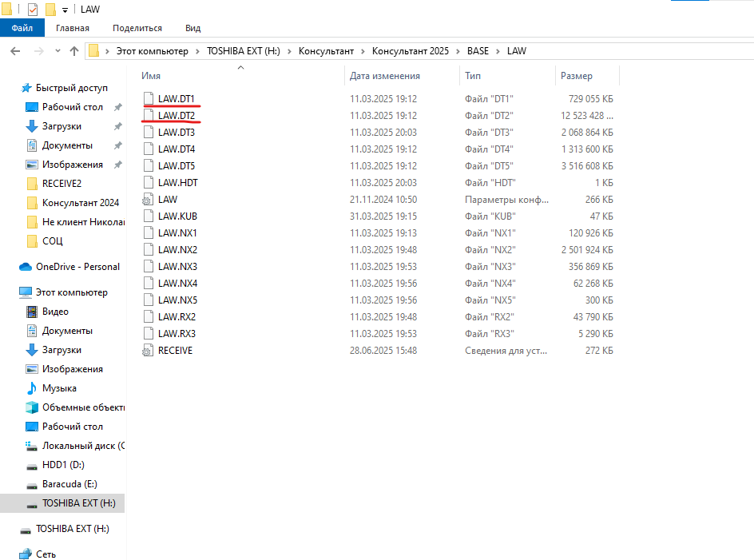Click the back arrow navigation button
Image resolution: width=754 pixels, height=560 pixels.
15,51
